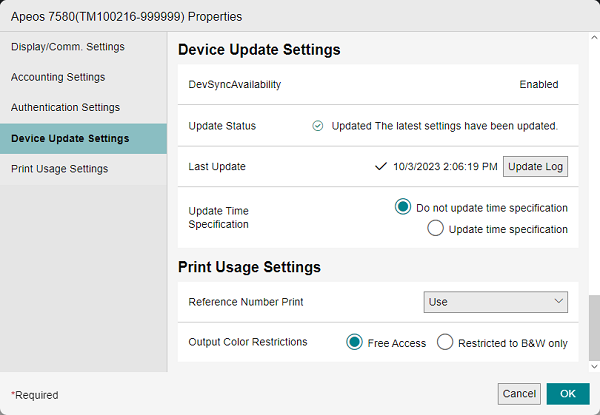This screenshot has height=415, width=600.
Task: Click the 10/3/2023 2:06:19 PM timestamp
Action: click(445, 166)
